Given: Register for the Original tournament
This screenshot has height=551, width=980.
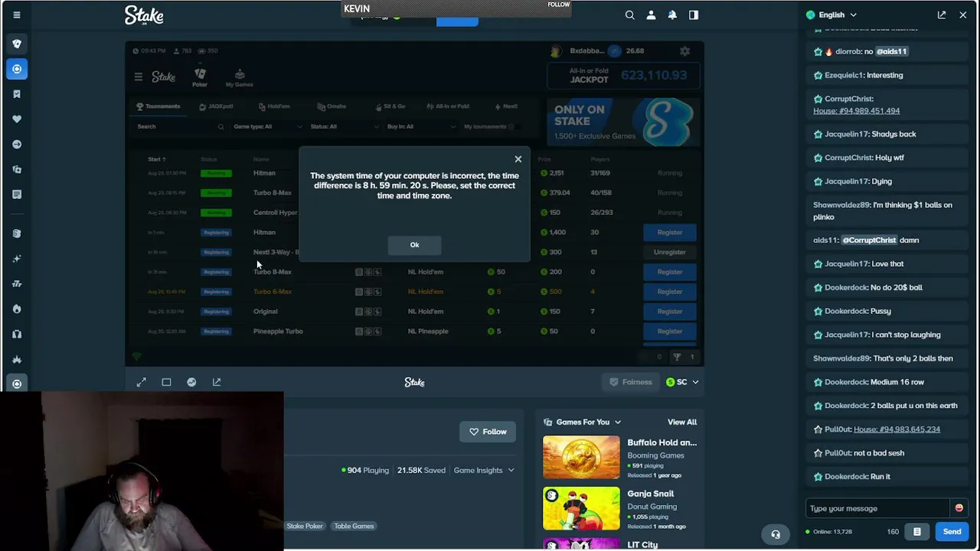Looking at the screenshot, I should coord(669,311).
